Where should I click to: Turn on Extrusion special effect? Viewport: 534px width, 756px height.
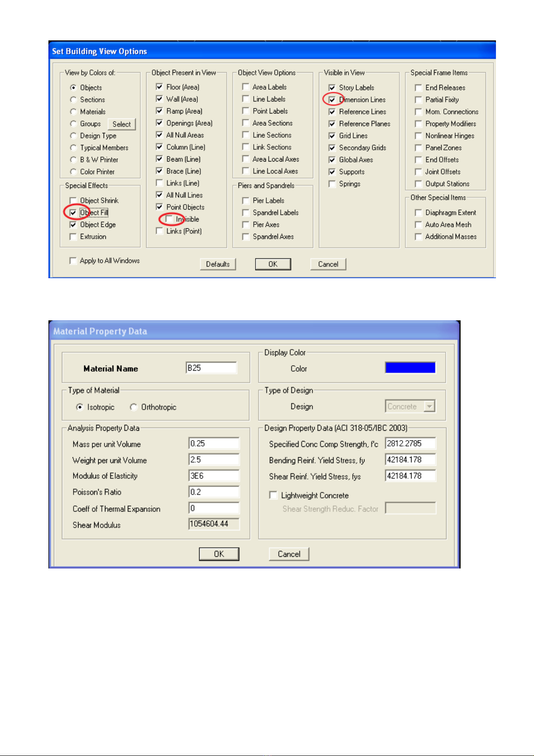tap(73, 236)
